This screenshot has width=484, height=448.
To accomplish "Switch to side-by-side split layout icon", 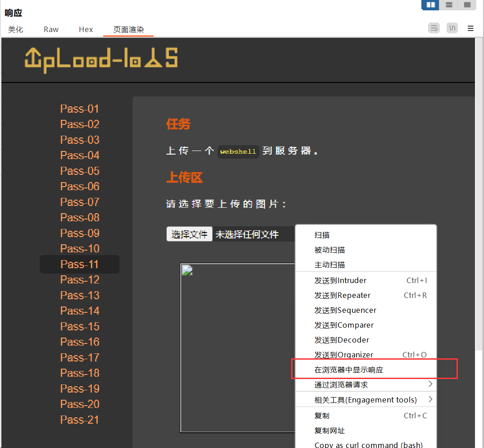I will [431, 5].
